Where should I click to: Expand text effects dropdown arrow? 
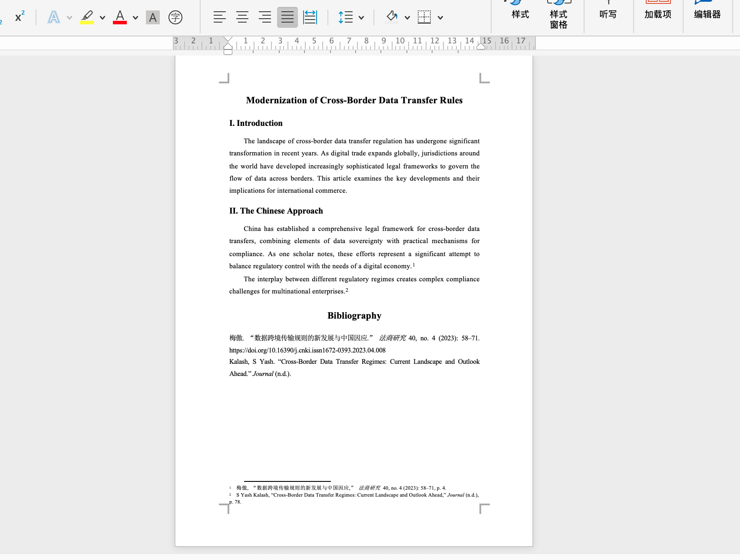click(69, 18)
